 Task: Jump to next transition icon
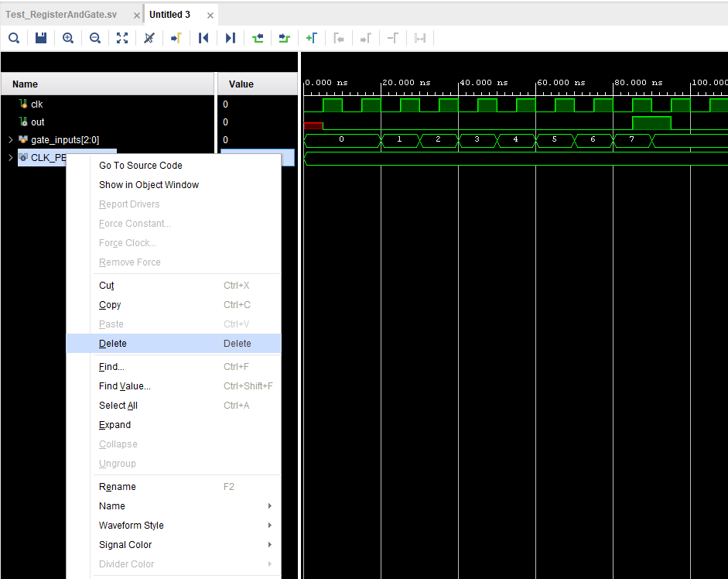(x=284, y=38)
